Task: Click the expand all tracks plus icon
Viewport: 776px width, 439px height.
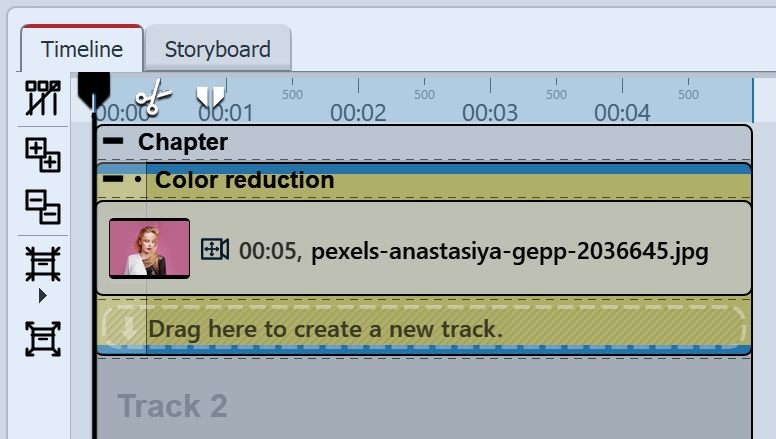Action: [43, 155]
